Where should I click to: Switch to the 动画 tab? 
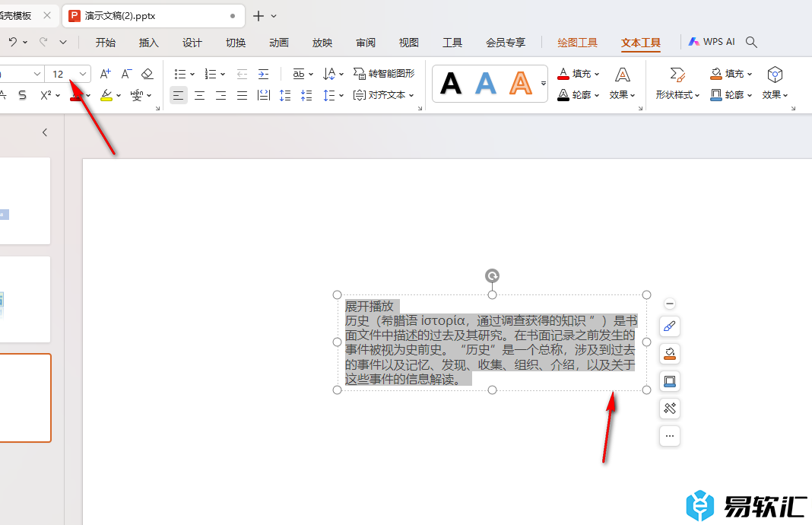(278, 43)
